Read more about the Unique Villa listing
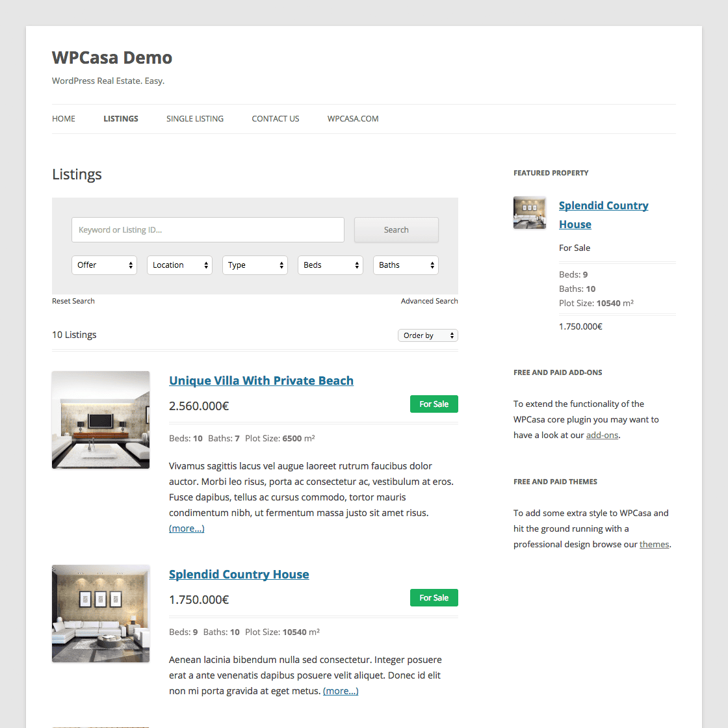Screen dimensions: 728x728 (187, 528)
